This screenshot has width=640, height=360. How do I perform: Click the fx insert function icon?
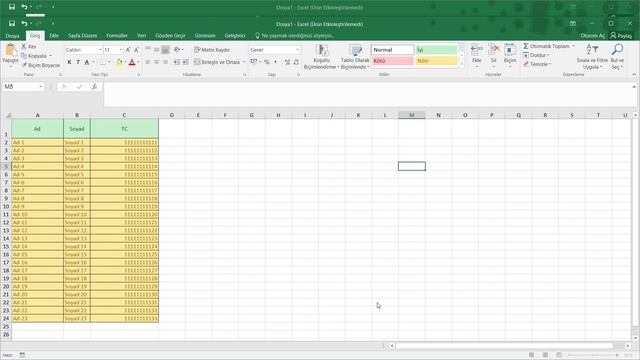(94, 87)
